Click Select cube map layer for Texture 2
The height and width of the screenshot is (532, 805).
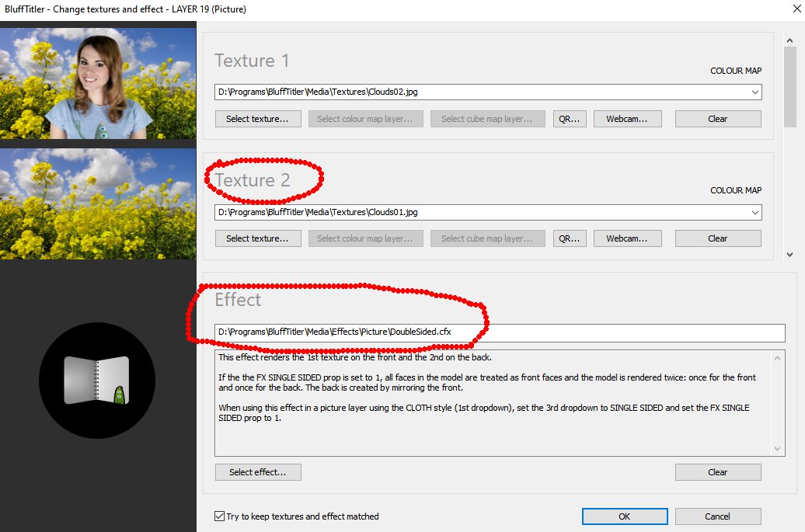tap(488, 238)
